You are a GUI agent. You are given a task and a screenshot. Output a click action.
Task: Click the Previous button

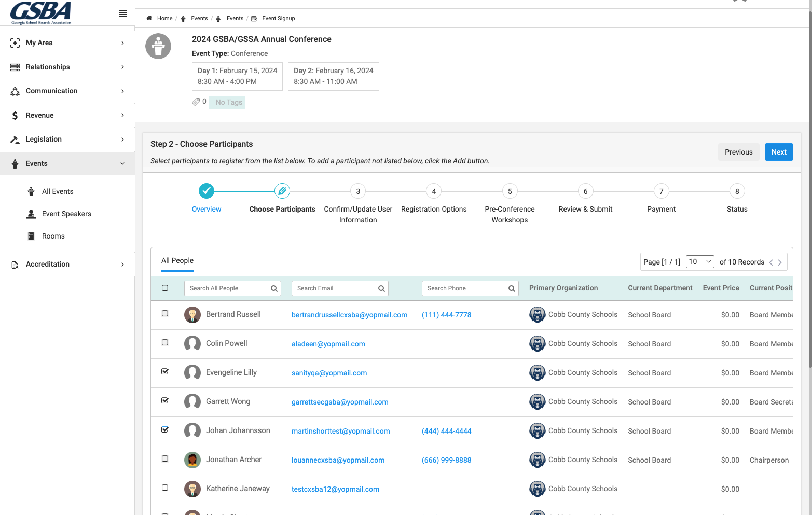[x=739, y=152]
